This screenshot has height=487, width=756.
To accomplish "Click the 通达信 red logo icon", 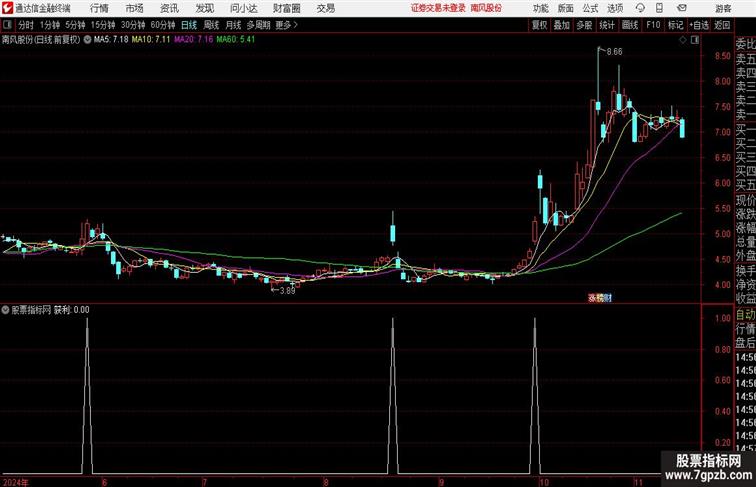I will click(x=7, y=8).
